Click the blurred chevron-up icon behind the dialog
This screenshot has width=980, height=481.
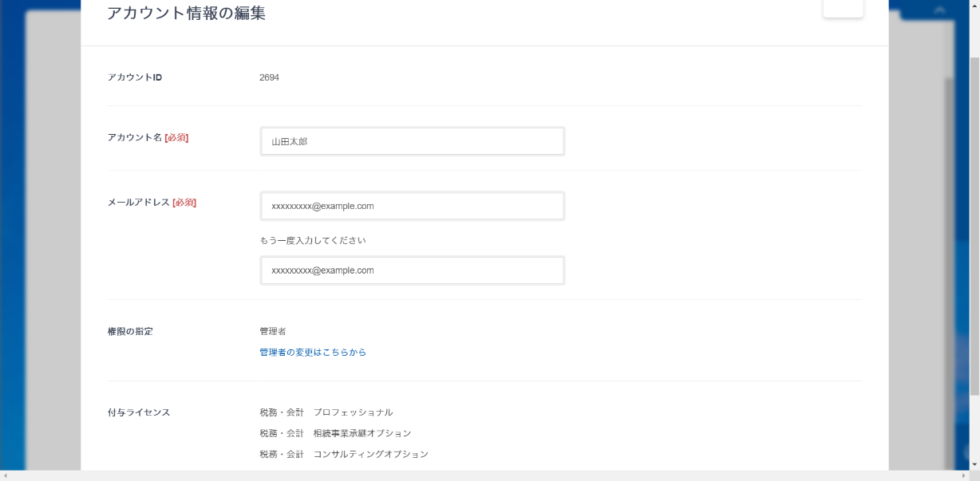(x=939, y=10)
